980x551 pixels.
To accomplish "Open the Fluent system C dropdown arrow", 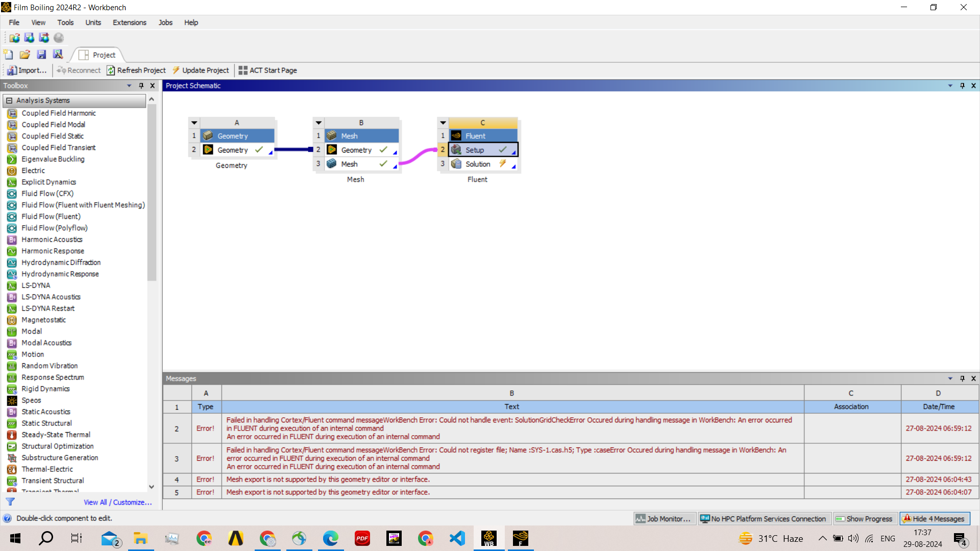I will click(443, 123).
